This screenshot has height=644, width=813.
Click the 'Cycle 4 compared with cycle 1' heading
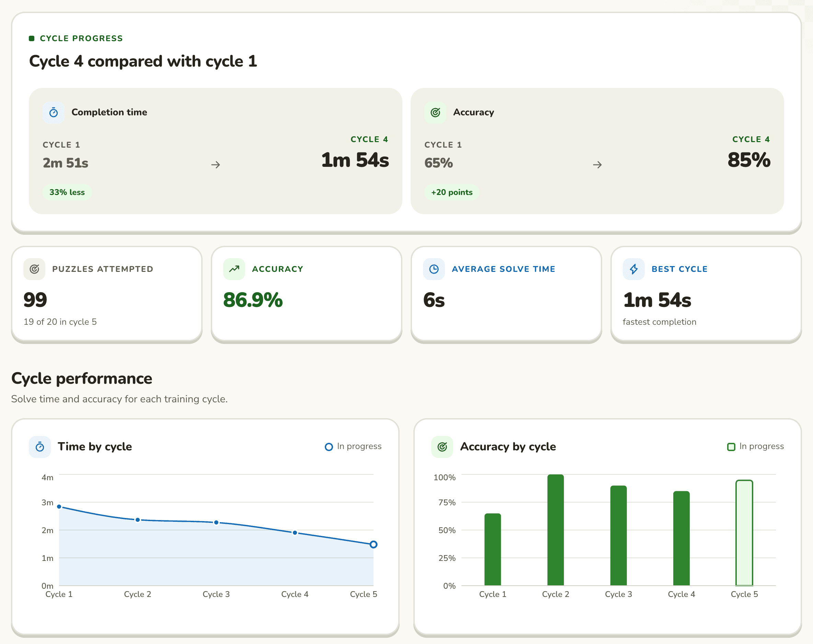[x=143, y=61]
